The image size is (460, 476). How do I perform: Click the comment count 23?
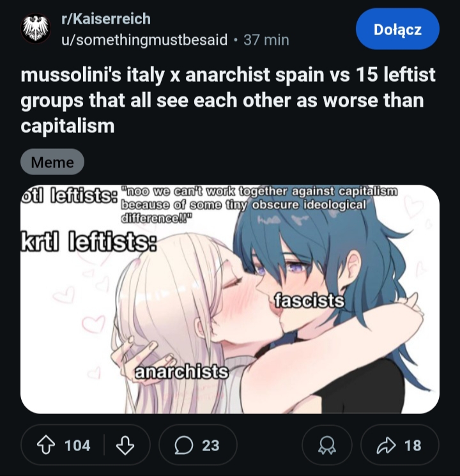(210, 445)
